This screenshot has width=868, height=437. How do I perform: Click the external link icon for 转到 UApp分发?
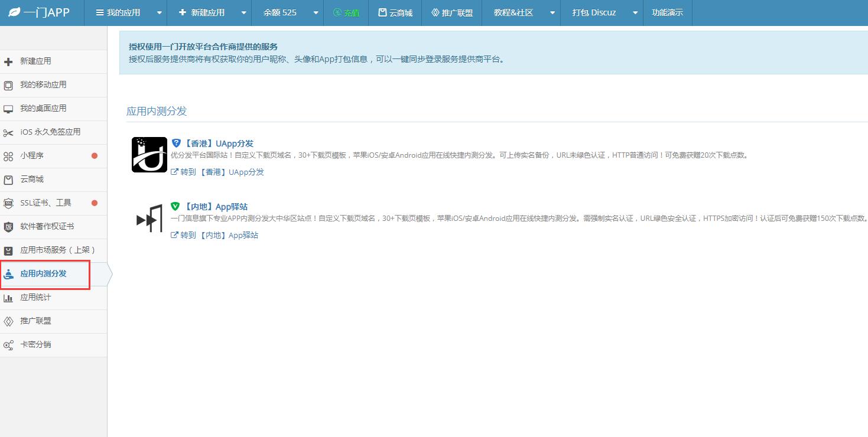point(174,172)
